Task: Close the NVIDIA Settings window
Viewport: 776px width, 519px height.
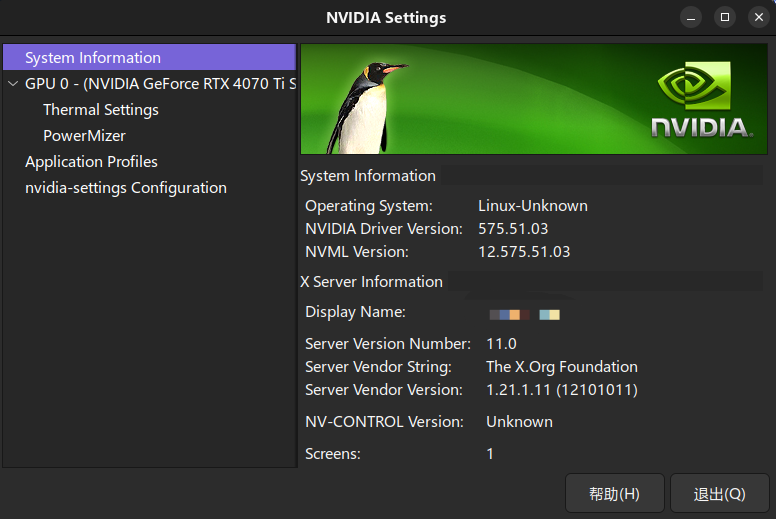Action: (759, 17)
